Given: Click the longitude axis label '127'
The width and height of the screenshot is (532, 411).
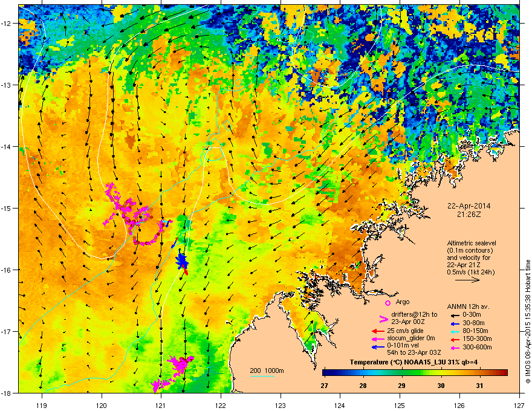Looking at the screenshot, I should pyautogui.click(x=519, y=405).
